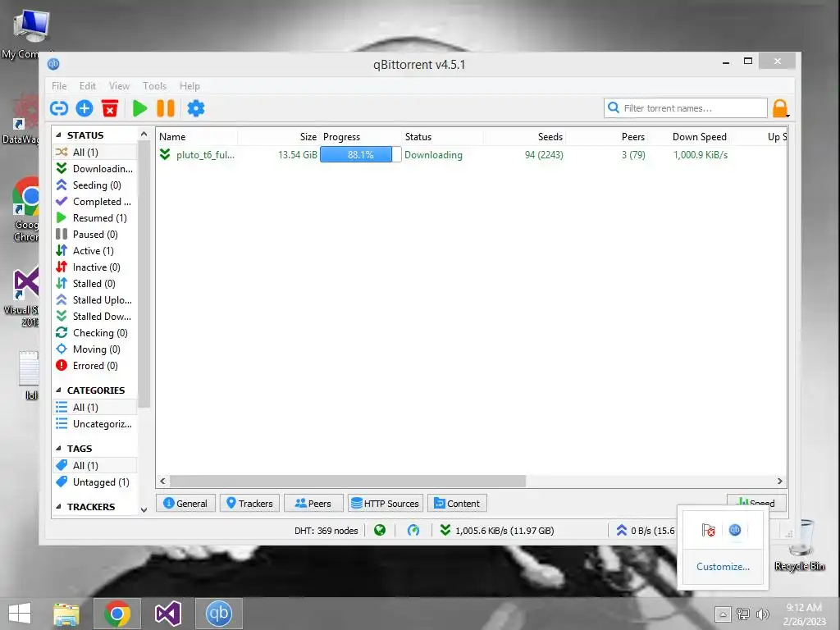Open the Peers tab
The width and height of the screenshot is (840, 630).
click(x=313, y=504)
